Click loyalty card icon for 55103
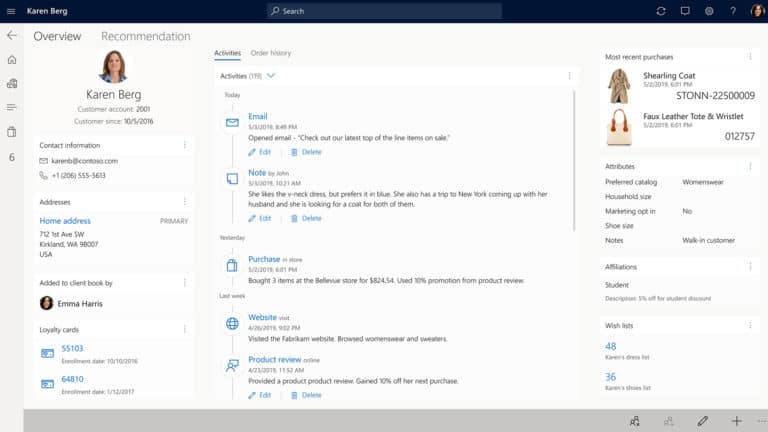Viewport: 768px width, 432px height. point(48,353)
